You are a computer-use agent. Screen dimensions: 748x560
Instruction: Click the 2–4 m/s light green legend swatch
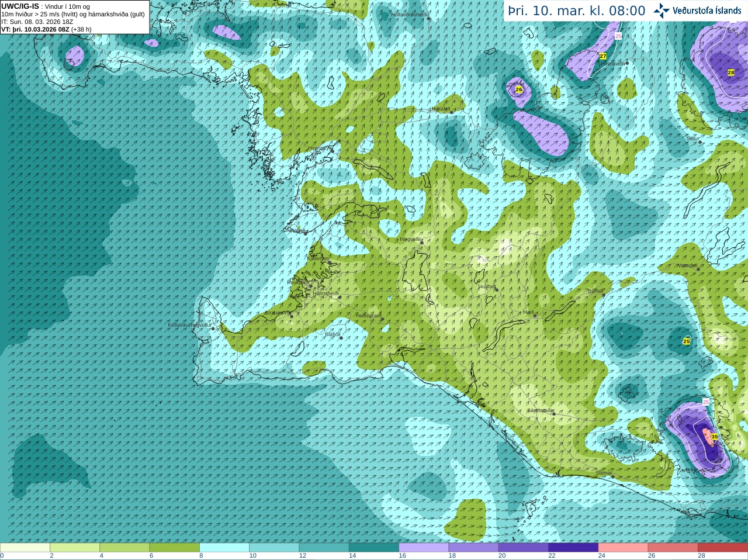[75, 548]
